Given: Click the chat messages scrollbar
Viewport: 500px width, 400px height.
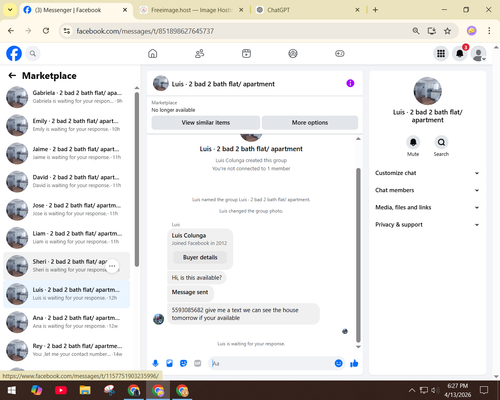Looking at the screenshot, I should (x=358, y=255).
